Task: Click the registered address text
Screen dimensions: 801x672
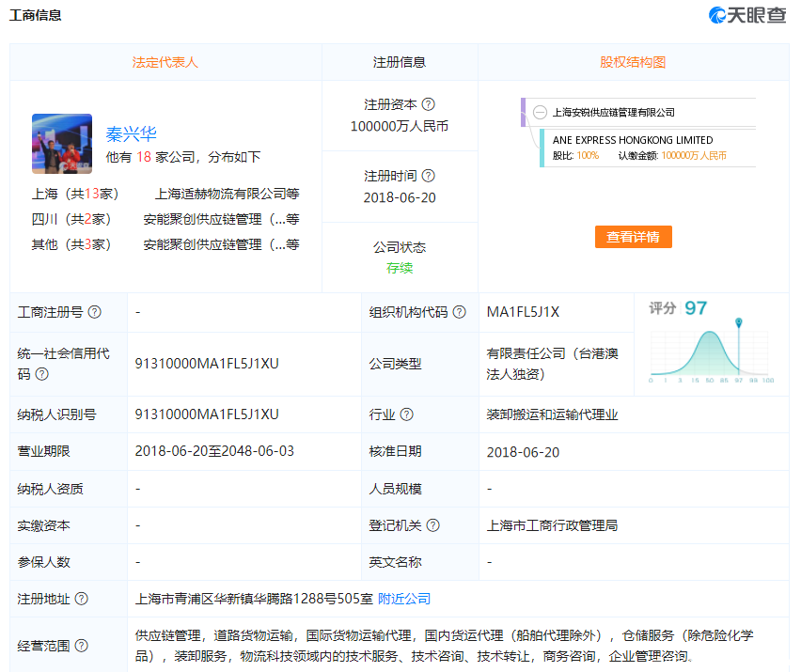Action: 254,599
